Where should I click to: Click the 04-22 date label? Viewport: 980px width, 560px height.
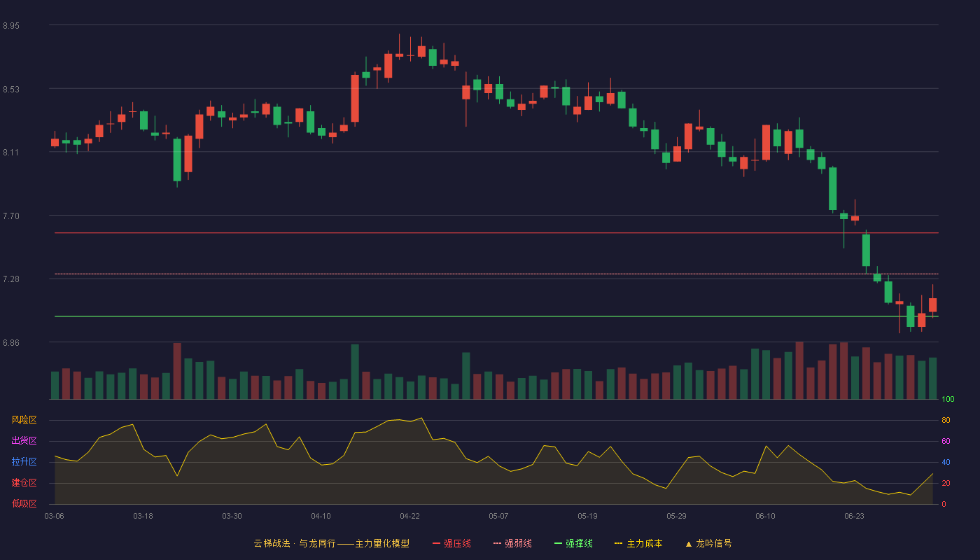409,516
